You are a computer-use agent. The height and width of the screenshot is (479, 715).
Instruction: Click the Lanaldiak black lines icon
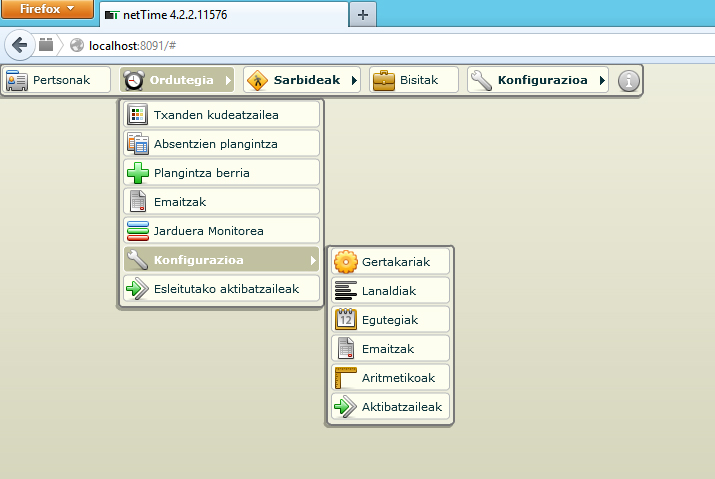click(x=346, y=291)
